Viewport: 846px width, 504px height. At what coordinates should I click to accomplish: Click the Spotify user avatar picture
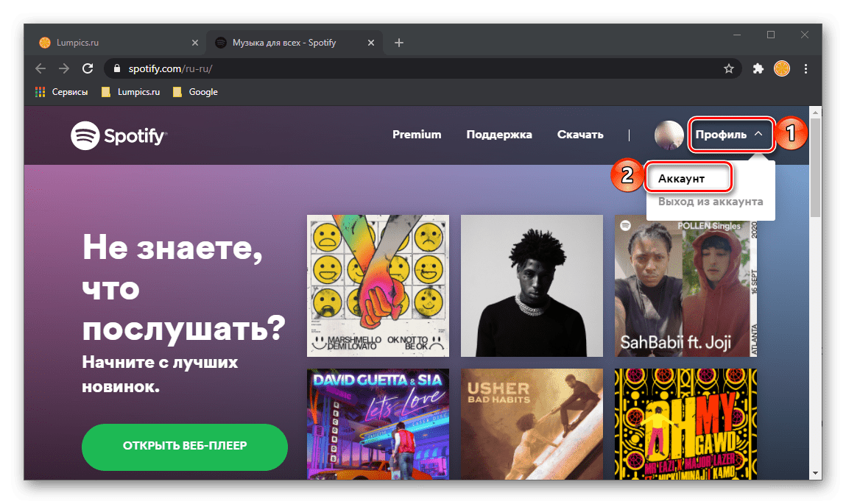point(669,135)
